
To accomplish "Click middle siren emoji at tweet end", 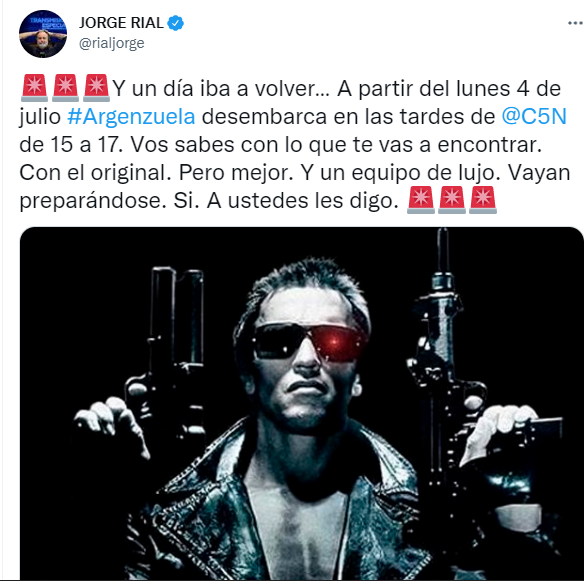I will tap(452, 200).
